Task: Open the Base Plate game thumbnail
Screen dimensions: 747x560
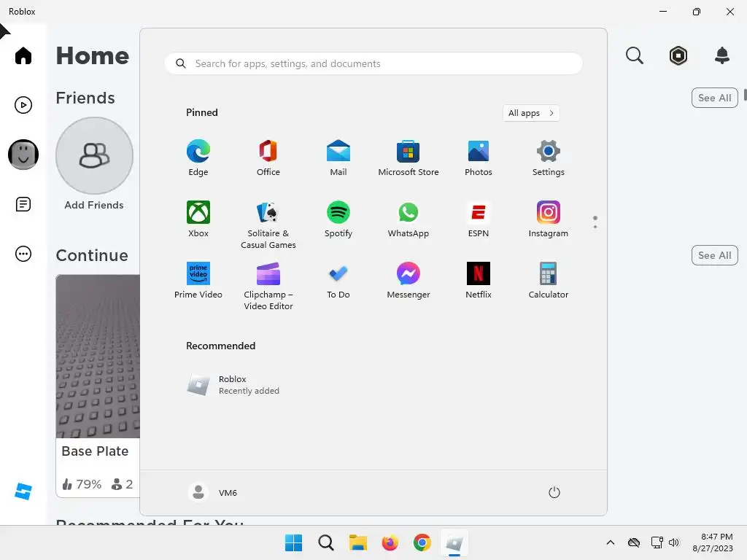Action: click(x=98, y=356)
